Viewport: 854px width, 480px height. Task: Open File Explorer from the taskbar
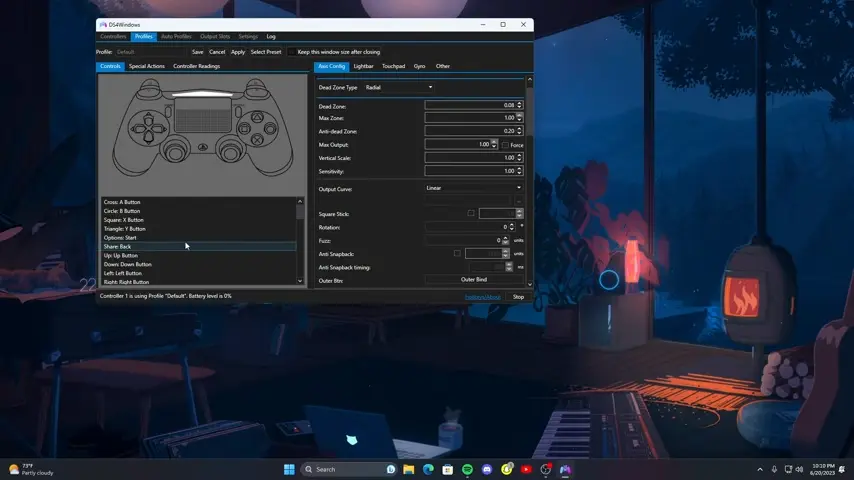(x=408, y=469)
